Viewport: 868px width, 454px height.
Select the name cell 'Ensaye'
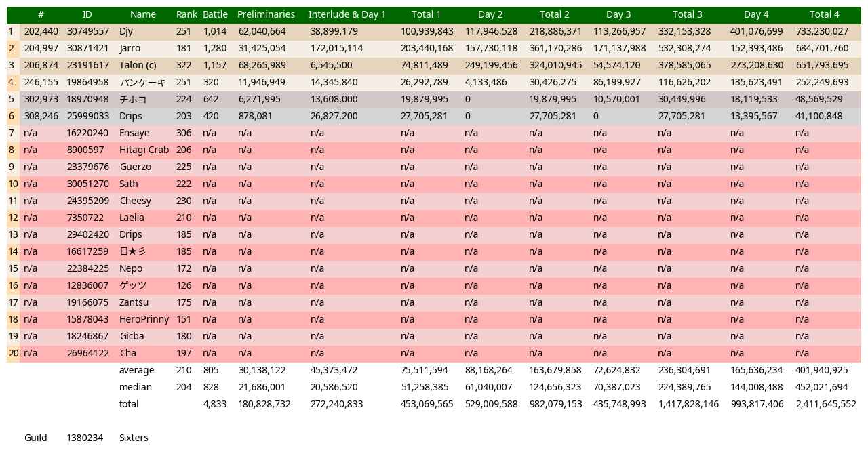click(x=134, y=133)
